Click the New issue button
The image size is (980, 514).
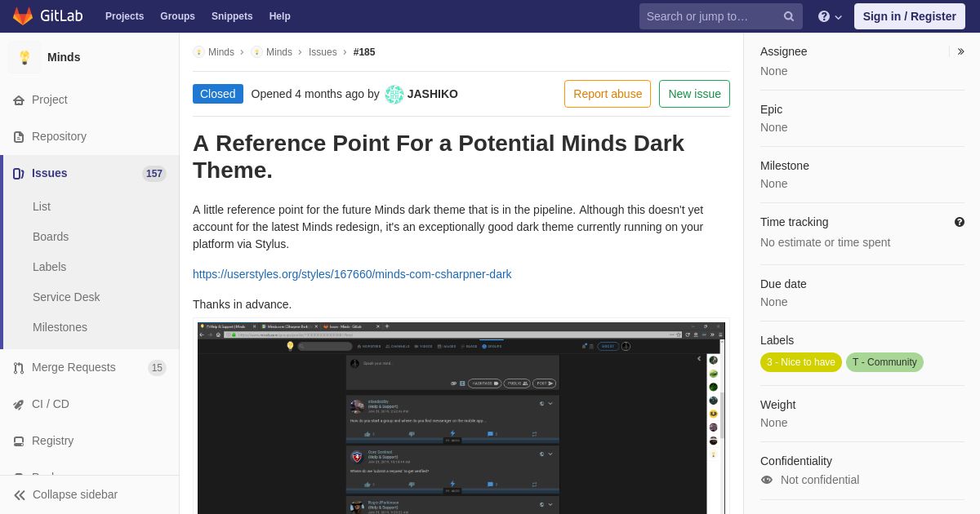tap(694, 94)
